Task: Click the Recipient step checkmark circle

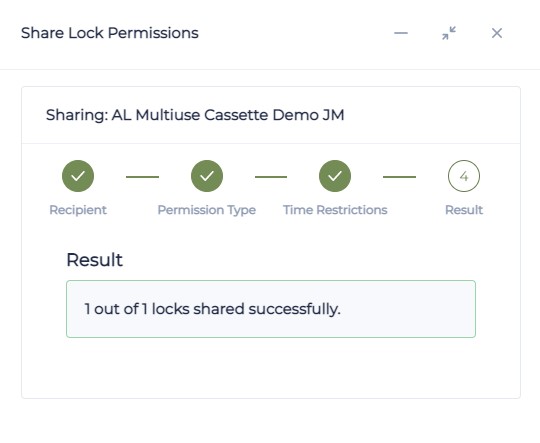Action: pos(78,176)
